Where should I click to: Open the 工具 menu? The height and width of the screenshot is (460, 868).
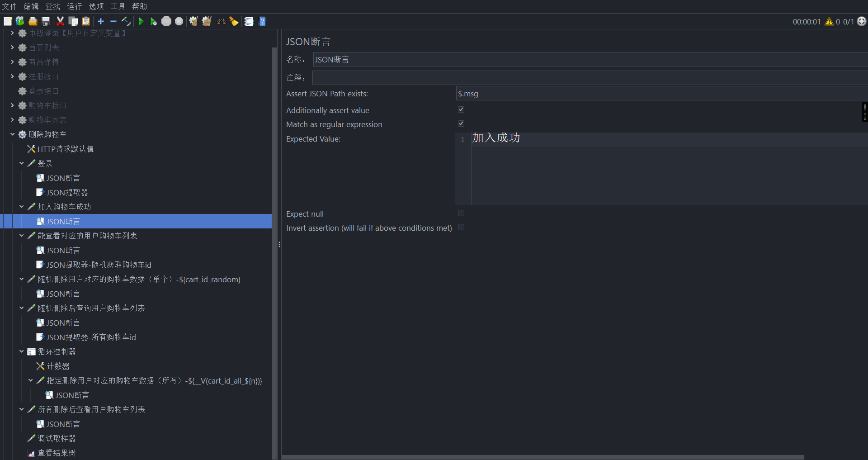click(118, 6)
